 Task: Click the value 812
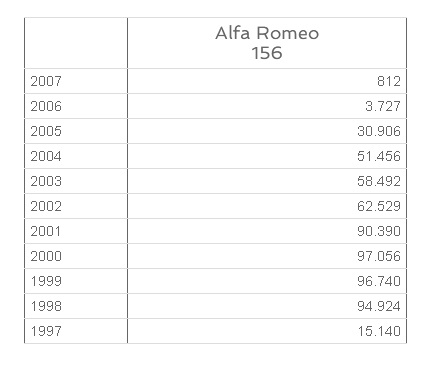(x=389, y=81)
